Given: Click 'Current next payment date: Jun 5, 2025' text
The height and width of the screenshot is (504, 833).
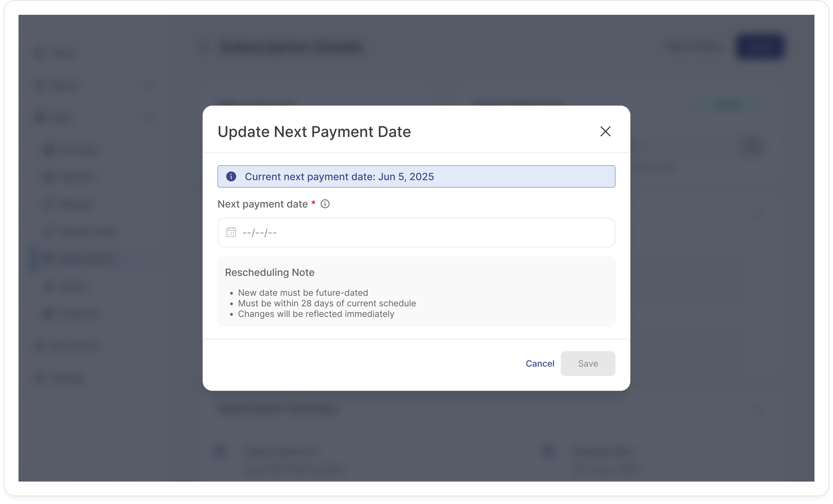Looking at the screenshot, I should (339, 176).
